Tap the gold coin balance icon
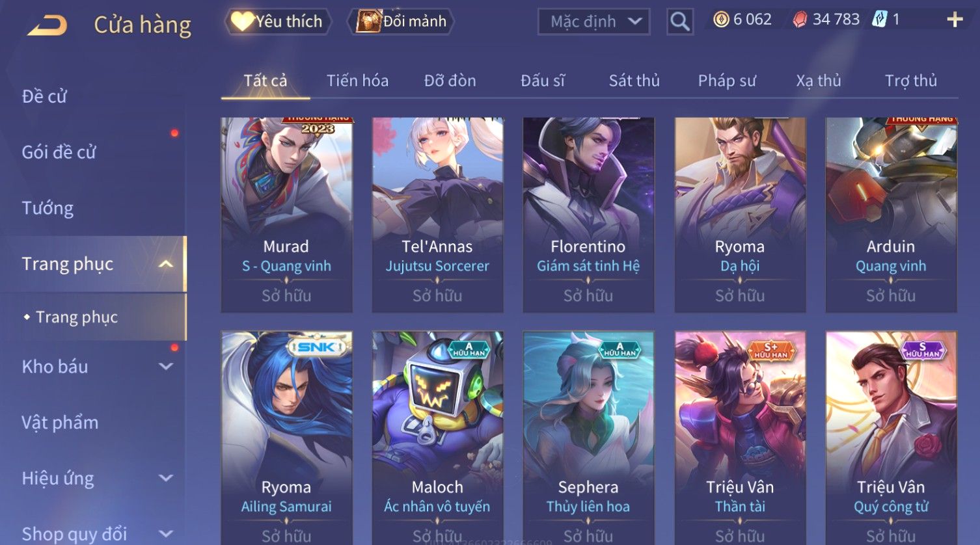Screen dimensions: 980x545 (x=721, y=20)
